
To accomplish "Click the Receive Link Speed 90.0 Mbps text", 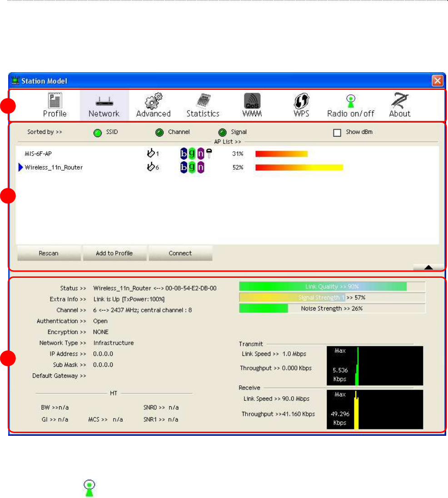I will click(x=276, y=399).
